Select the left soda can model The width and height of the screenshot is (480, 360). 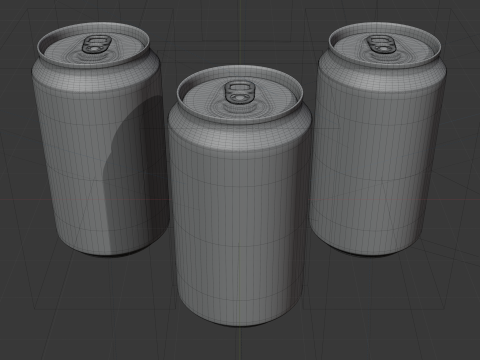coord(100,140)
